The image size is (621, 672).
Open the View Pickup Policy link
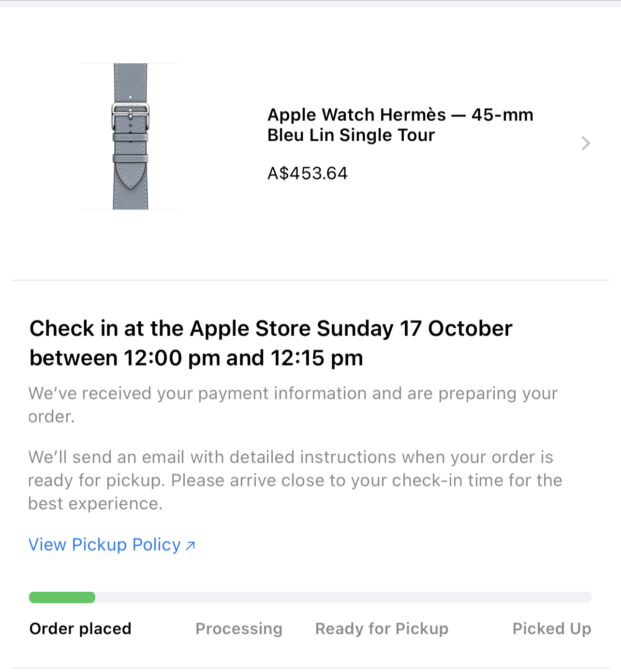pos(104,545)
